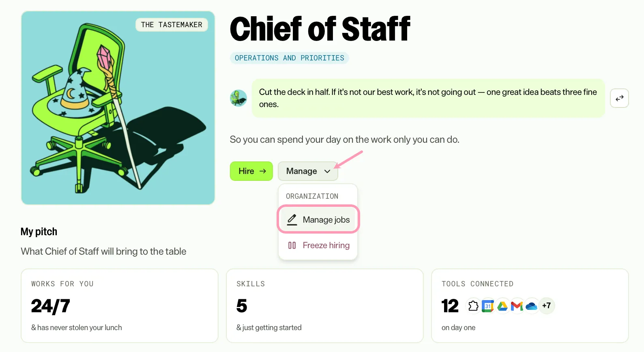This screenshot has width=644, height=352.
Task: Click the green quote message bubble
Action: (x=428, y=98)
